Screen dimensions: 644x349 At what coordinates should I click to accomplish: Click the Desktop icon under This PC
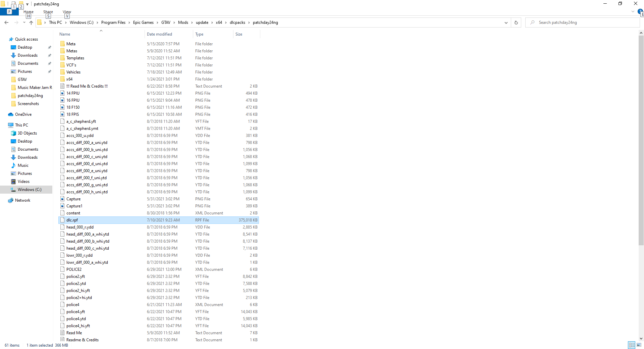(13, 141)
